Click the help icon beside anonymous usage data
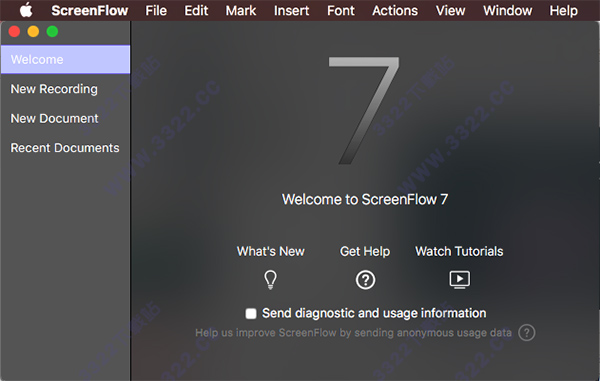The image size is (600, 381). 527,333
